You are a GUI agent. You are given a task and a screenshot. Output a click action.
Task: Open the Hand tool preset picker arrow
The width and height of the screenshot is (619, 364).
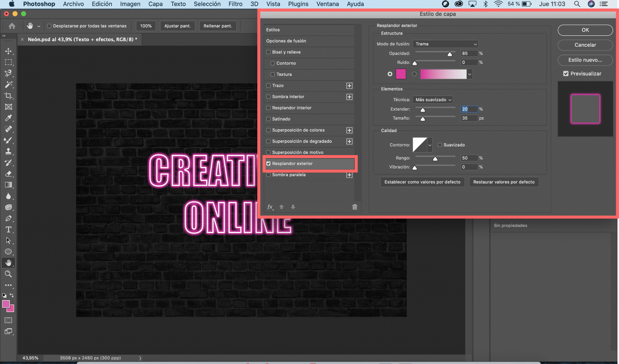pos(38,26)
